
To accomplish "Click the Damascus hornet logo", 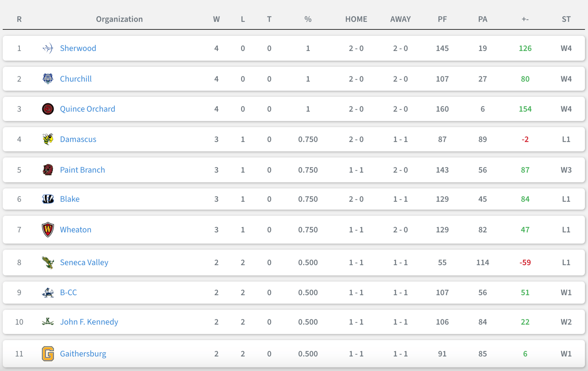I will (x=48, y=139).
